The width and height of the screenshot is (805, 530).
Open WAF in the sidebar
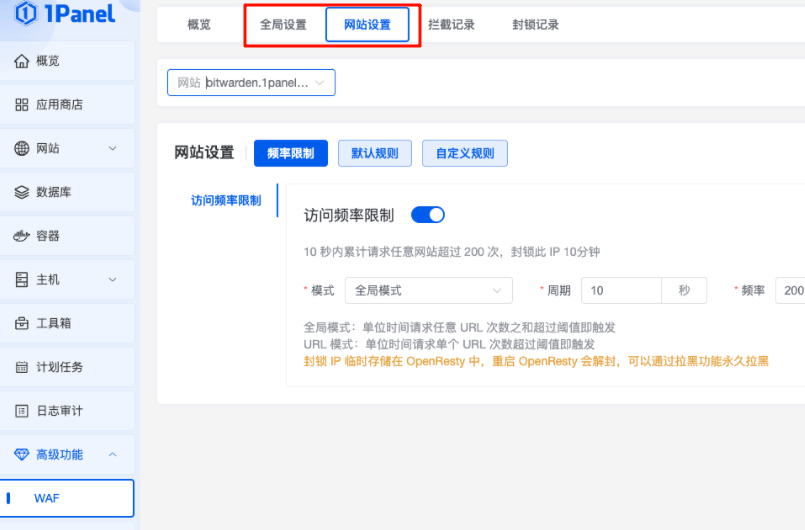click(67, 498)
